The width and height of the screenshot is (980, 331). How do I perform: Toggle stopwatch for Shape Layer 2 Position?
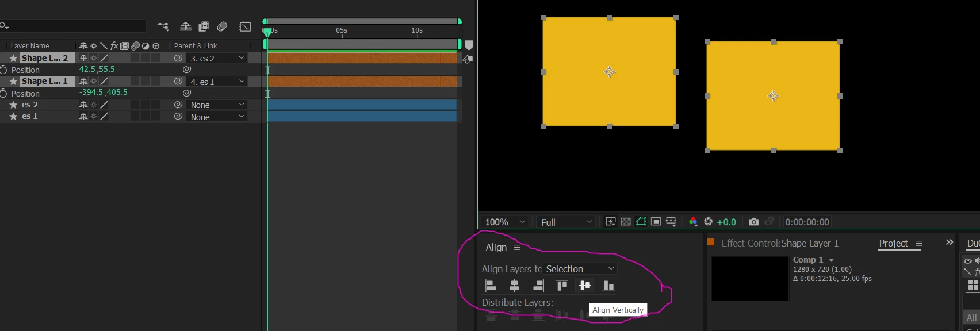click(3, 70)
